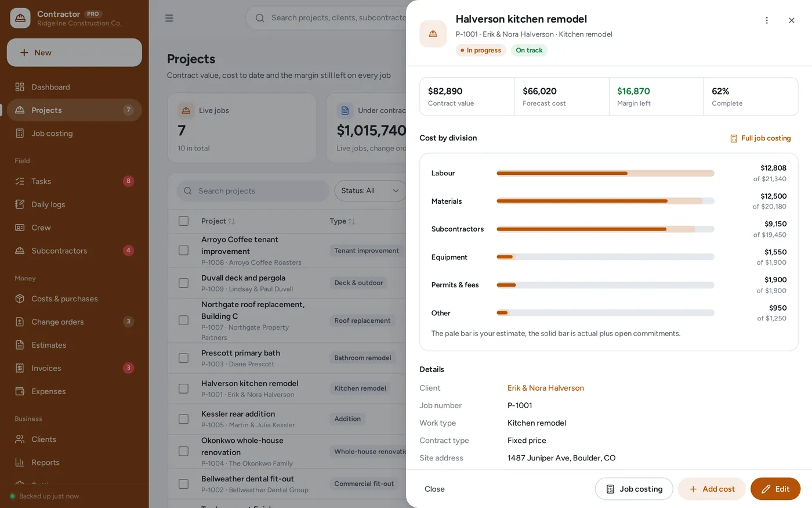
Task: Click the Crew ID card icon
Action: pos(20,228)
